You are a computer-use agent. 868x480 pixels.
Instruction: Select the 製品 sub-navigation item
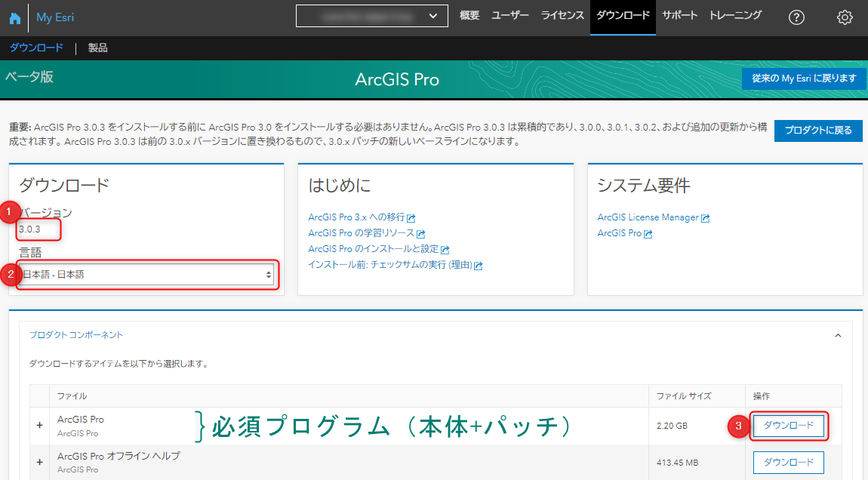point(98,48)
